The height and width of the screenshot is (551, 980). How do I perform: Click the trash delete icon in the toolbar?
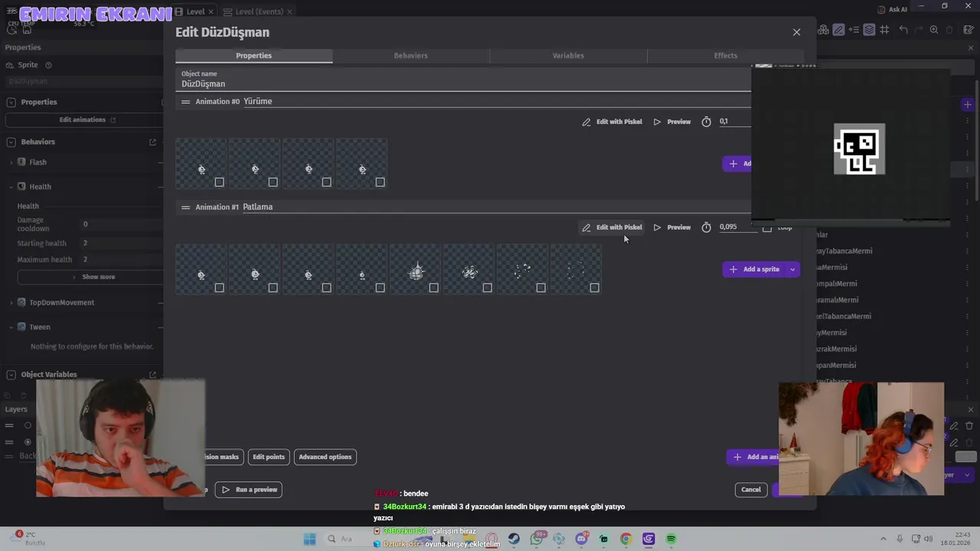click(x=949, y=30)
